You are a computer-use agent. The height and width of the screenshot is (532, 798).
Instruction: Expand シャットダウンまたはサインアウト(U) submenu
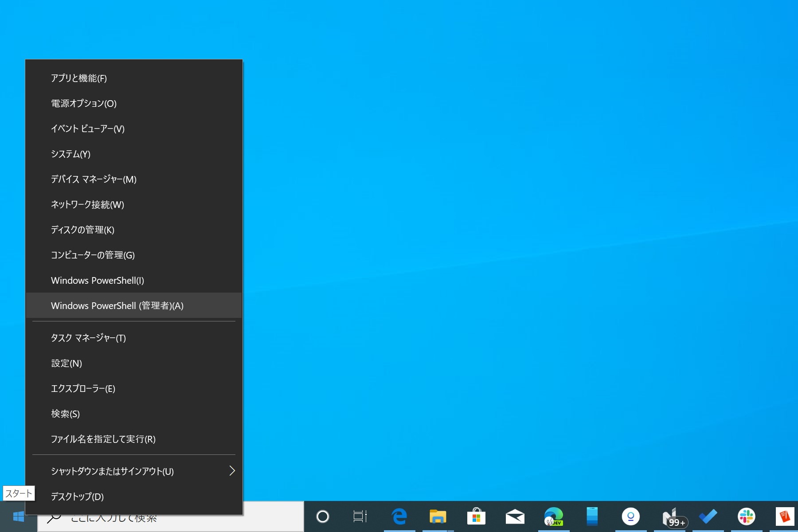pyautogui.click(x=133, y=472)
